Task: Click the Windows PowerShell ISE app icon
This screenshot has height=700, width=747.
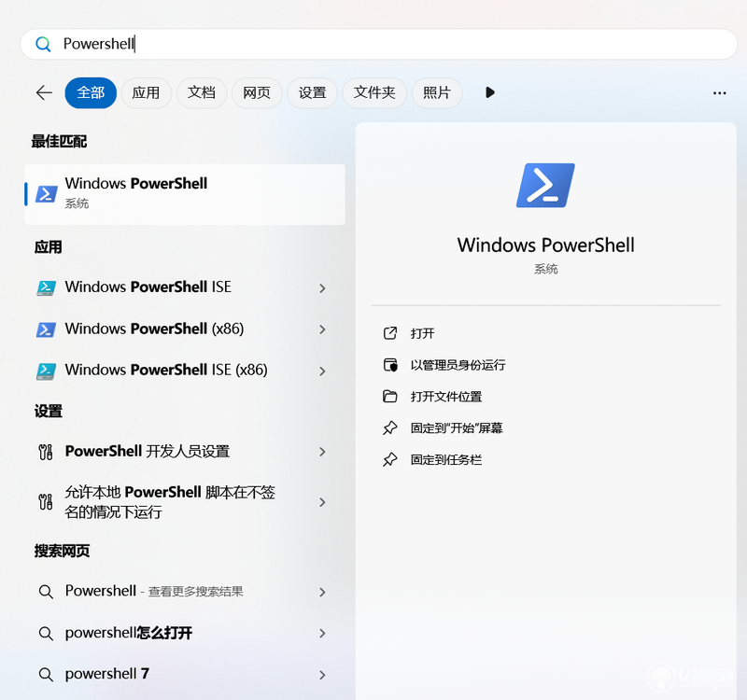Action: 46,287
